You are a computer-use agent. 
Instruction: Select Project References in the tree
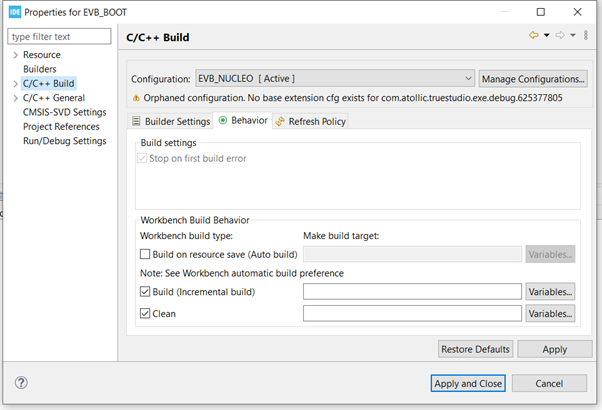point(61,127)
